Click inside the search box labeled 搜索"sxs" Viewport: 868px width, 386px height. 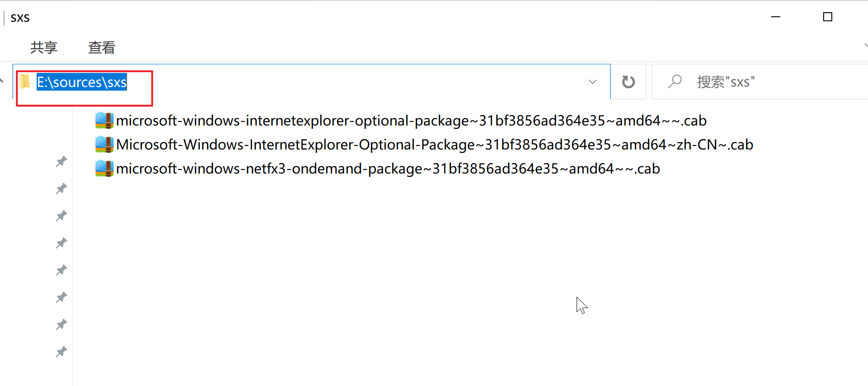click(x=747, y=82)
